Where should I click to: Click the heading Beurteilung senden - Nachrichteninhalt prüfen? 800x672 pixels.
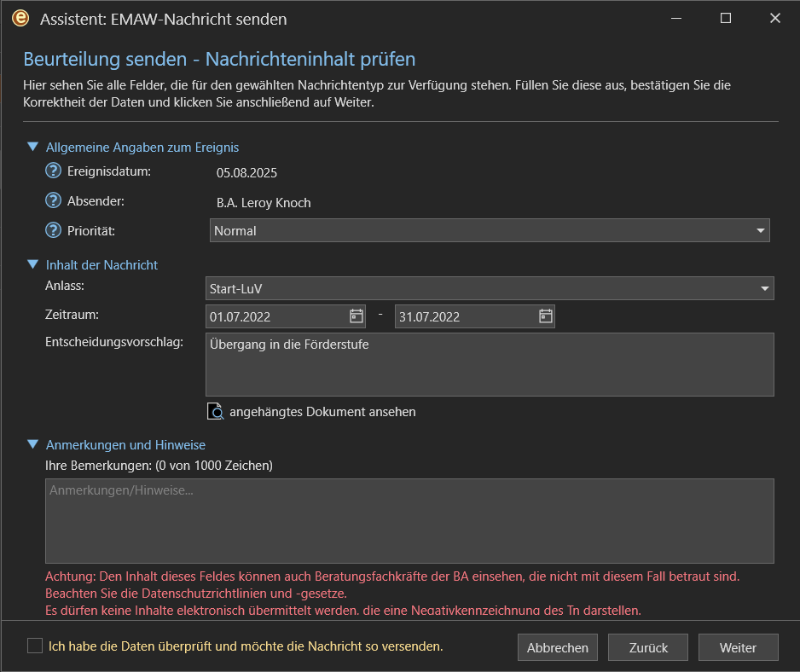(219, 59)
